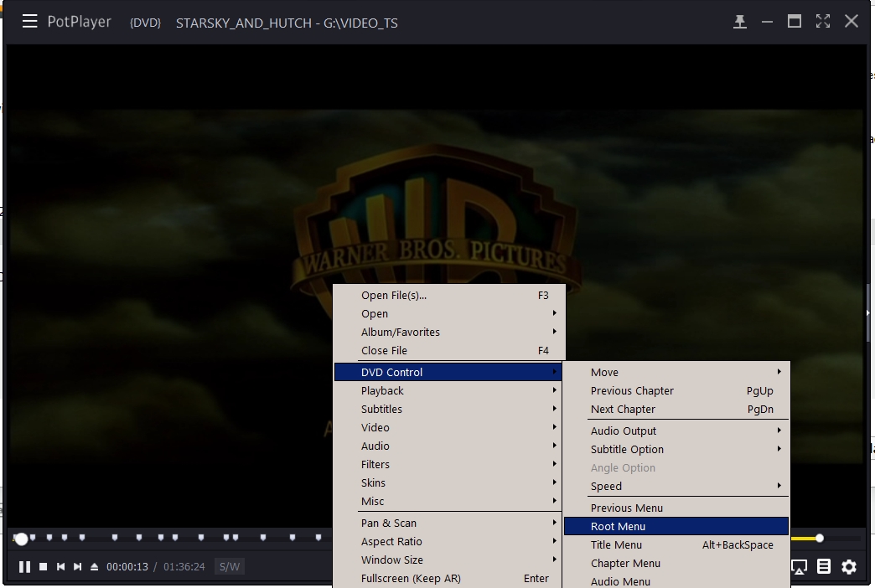Open the Subtitle Option submenu
The width and height of the screenshot is (875, 588).
pyautogui.click(x=676, y=450)
